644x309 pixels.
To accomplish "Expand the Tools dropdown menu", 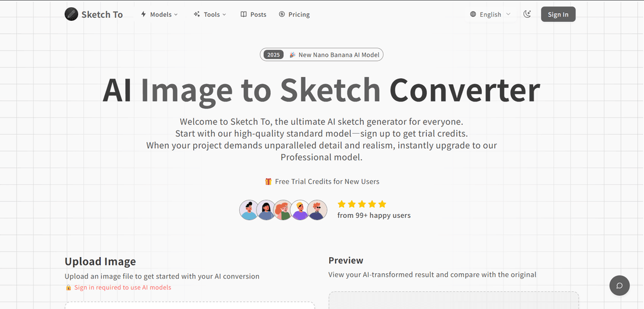I will pos(210,14).
